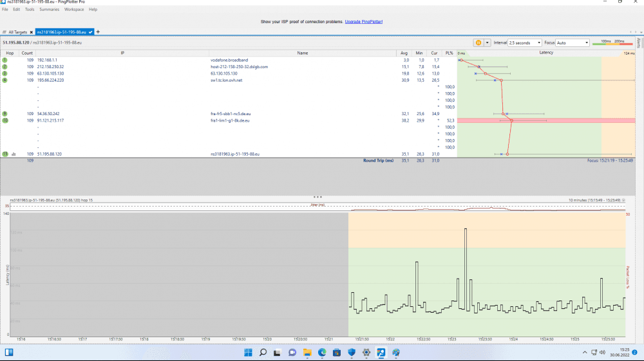Open taskbar Search magnifier icon

[263, 353]
